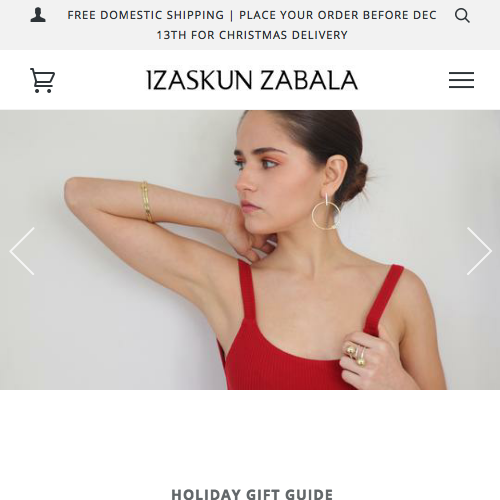This screenshot has height=500, width=500.
Task: Open the user account icon
Action: tap(38, 15)
